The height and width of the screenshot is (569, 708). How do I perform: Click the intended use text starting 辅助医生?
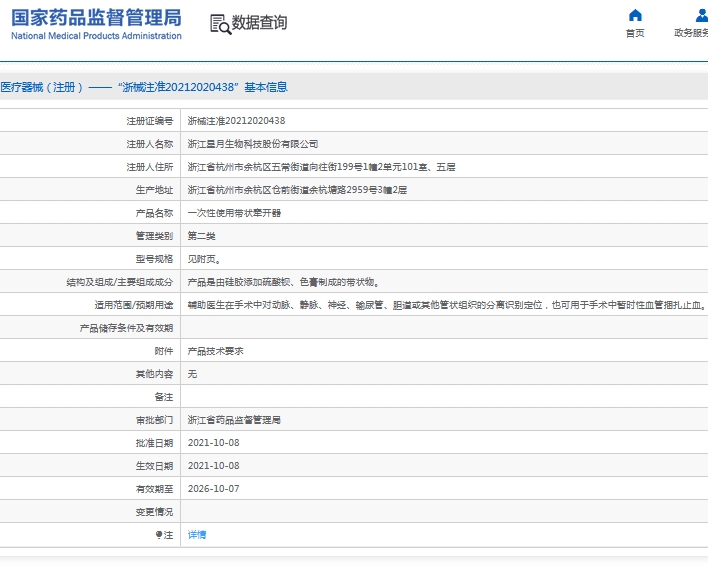click(x=446, y=305)
